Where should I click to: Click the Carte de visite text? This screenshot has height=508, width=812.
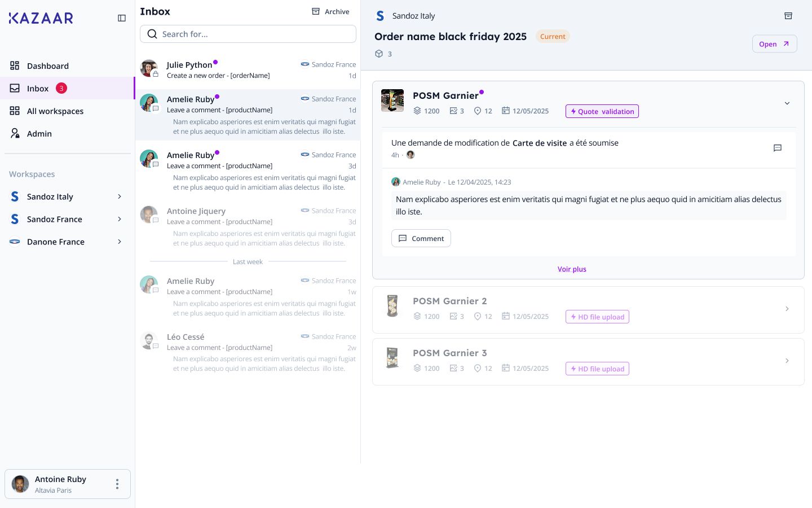point(540,143)
